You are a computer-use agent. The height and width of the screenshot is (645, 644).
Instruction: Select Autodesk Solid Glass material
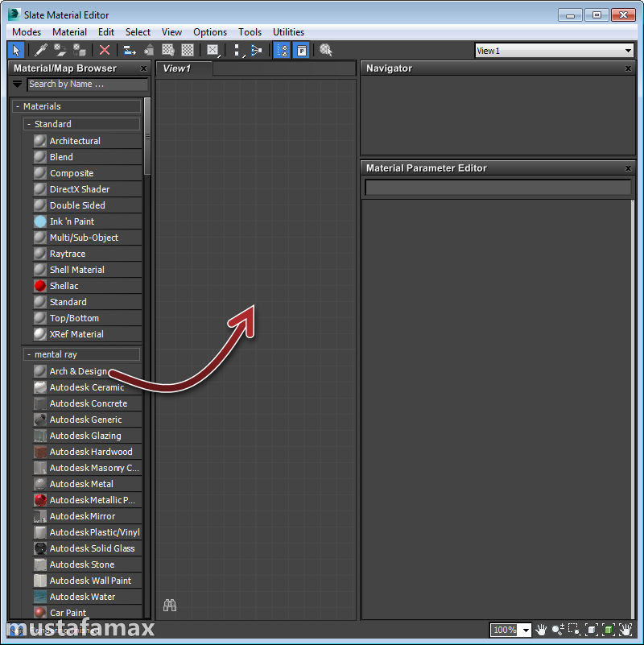click(x=87, y=548)
